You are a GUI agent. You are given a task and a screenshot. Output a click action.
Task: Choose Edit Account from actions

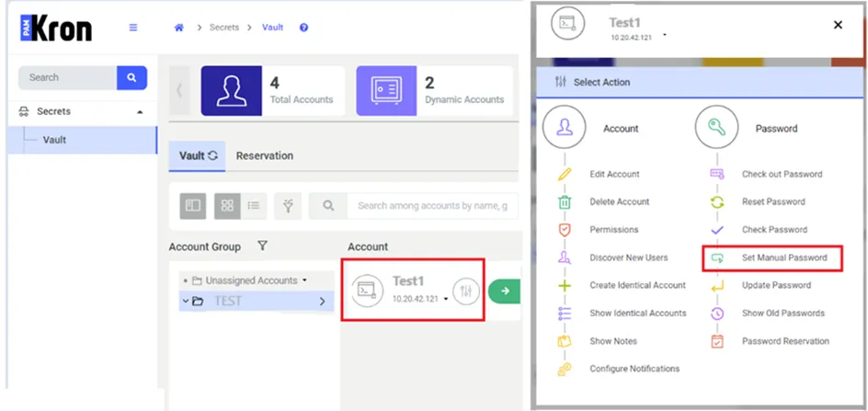614,175
